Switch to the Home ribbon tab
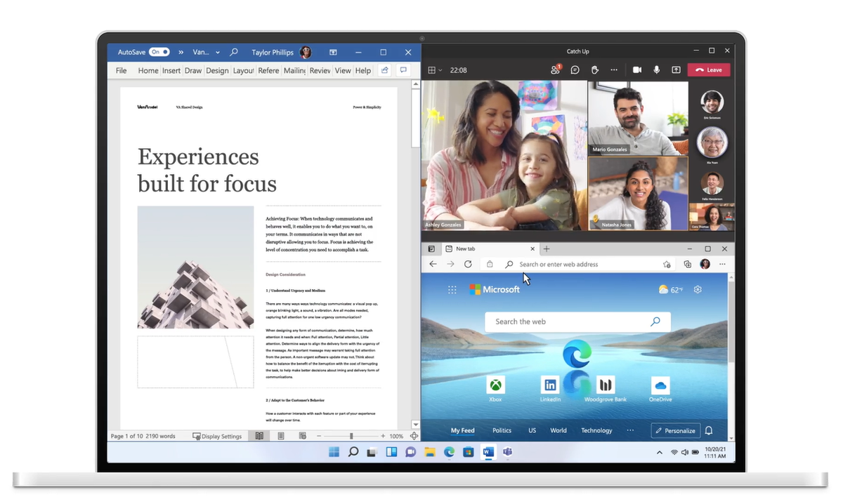 tap(148, 70)
